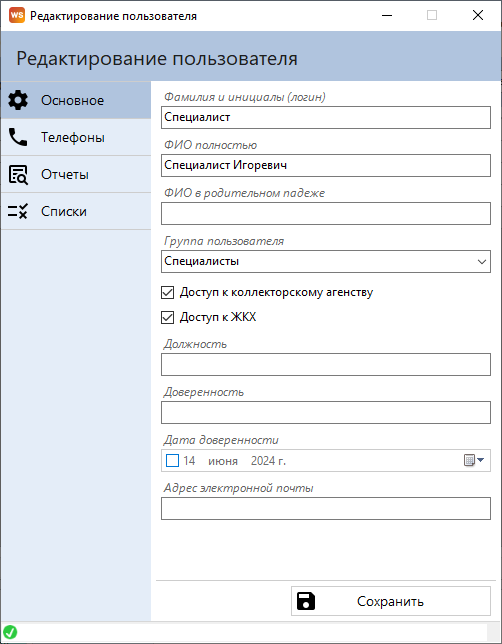Click the phone handset icon
Image resolution: width=502 pixels, height=644 pixels.
coord(18,137)
